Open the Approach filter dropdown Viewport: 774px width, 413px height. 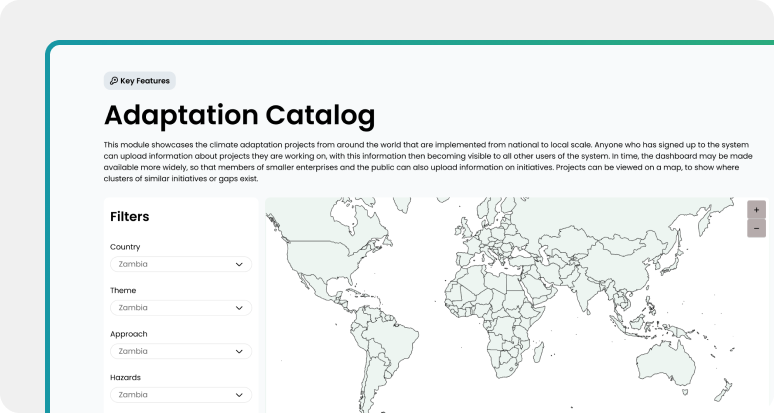tap(180, 352)
